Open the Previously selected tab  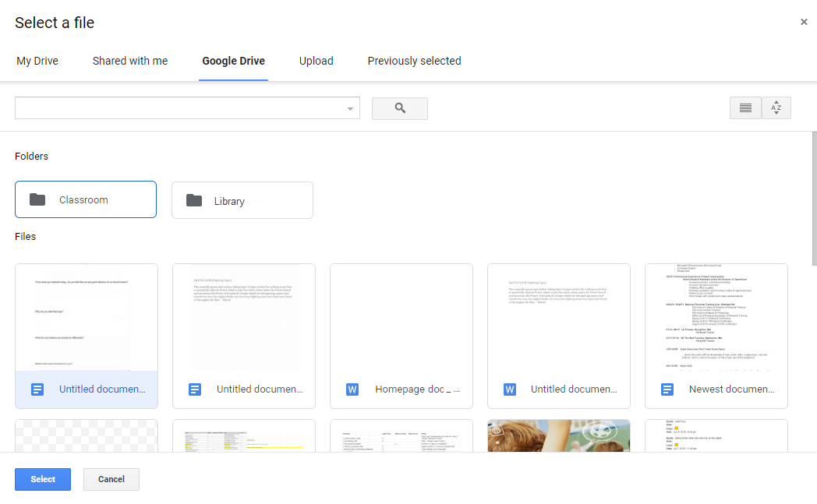click(x=414, y=61)
